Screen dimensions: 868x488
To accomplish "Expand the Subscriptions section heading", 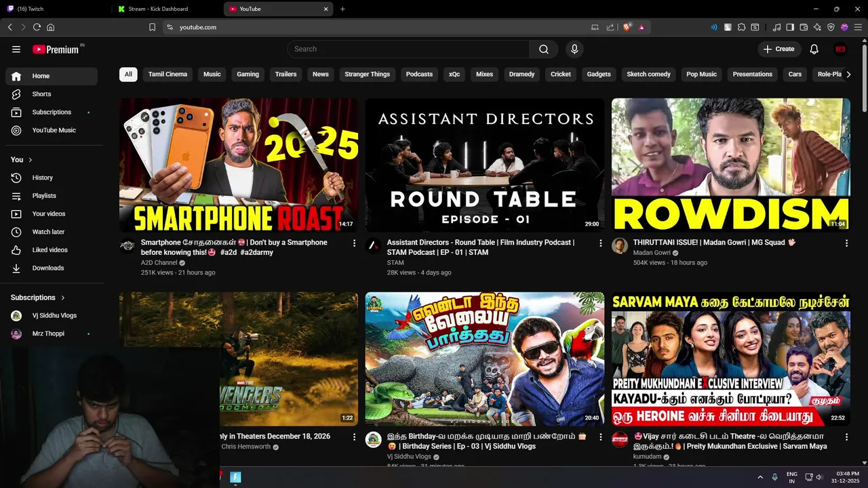I will (38, 298).
